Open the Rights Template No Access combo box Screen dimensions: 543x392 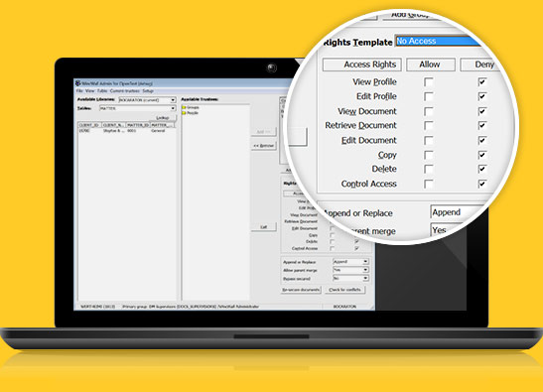438,42
